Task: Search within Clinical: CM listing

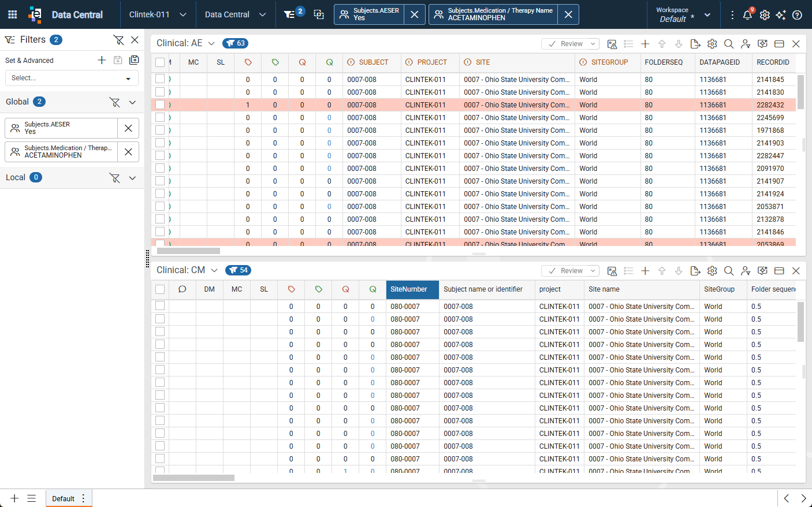Action: point(729,271)
